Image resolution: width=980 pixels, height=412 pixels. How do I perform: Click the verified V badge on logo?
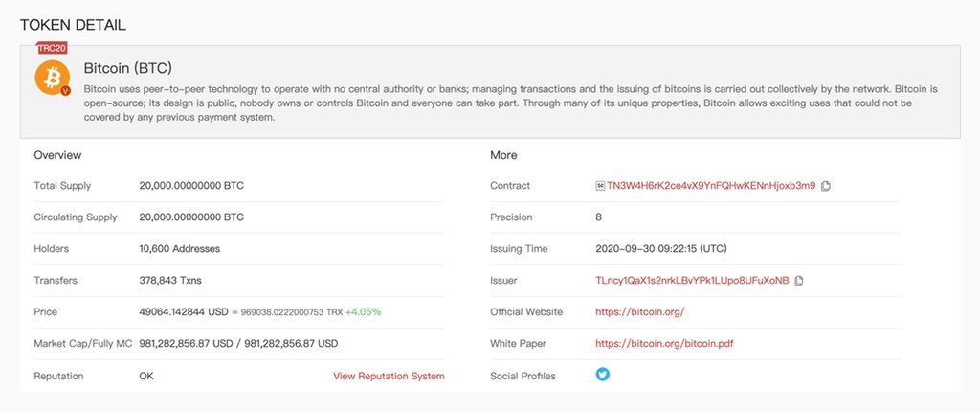[x=66, y=90]
